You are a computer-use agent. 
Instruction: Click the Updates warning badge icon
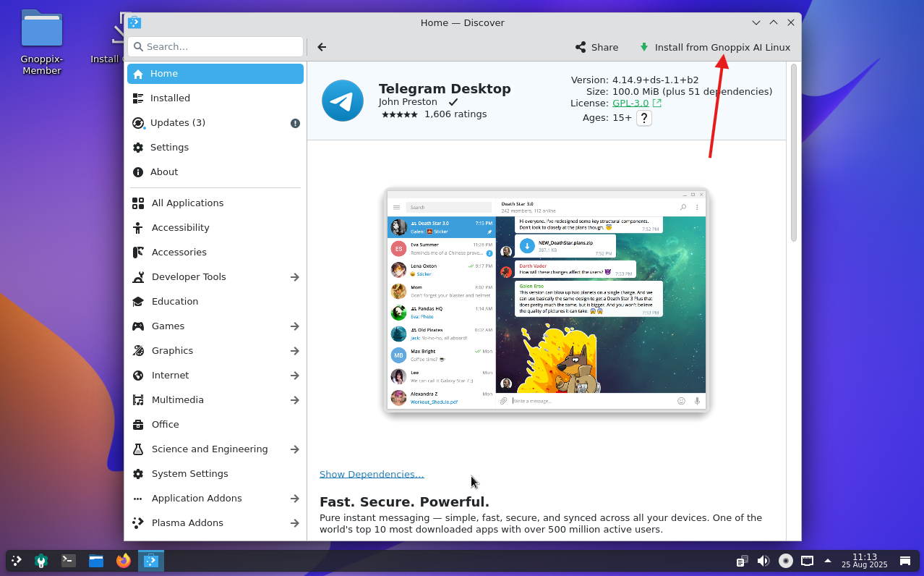pyautogui.click(x=295, y=123)
